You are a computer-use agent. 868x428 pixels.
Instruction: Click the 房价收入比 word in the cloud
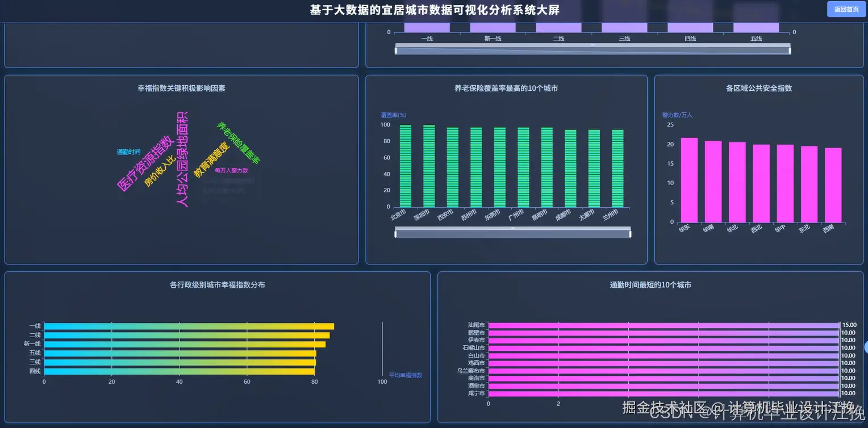pos(160,171)
